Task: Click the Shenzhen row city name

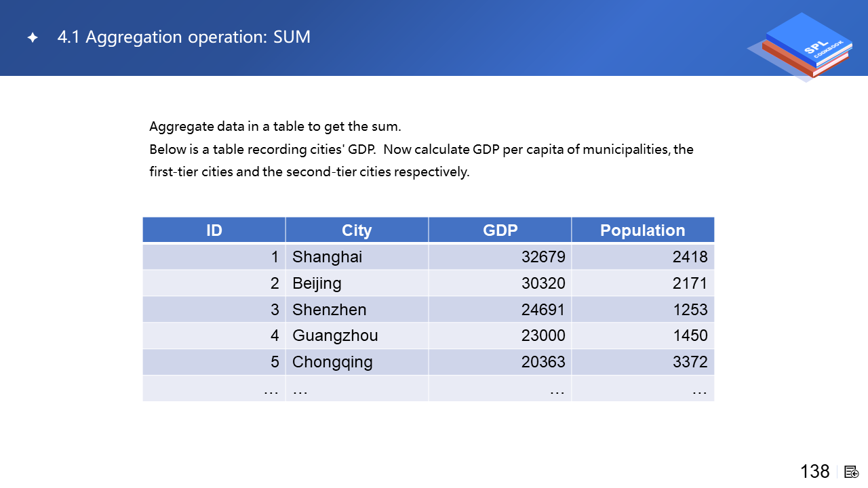Action: coord(329,310)
